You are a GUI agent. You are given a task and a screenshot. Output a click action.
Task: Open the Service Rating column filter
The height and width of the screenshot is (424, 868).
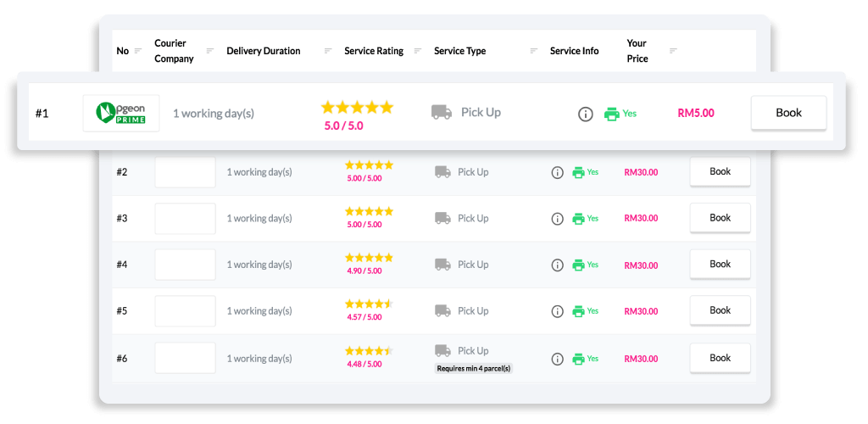pos(417,51)
